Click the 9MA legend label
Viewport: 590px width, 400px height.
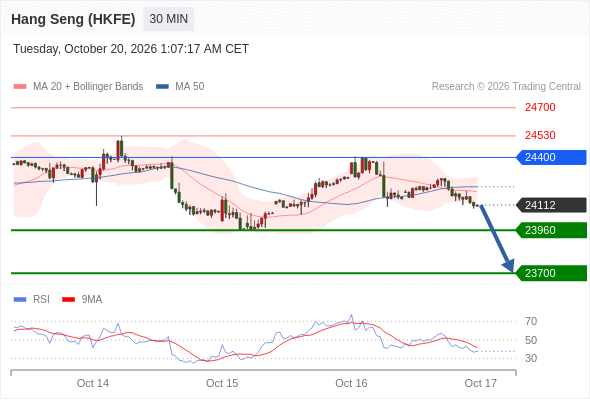coord(92,300)
